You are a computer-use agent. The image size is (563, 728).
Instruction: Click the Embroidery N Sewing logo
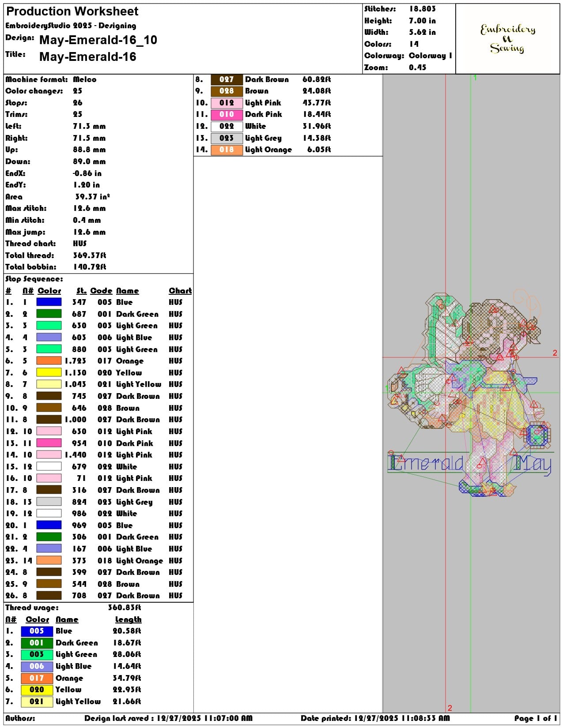point(508,38)
